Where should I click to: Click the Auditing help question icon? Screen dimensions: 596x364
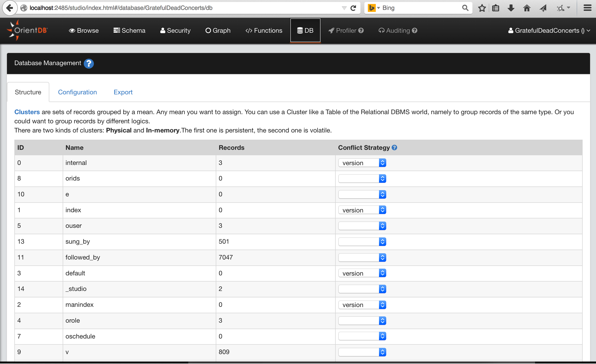[x=415, y=30]
